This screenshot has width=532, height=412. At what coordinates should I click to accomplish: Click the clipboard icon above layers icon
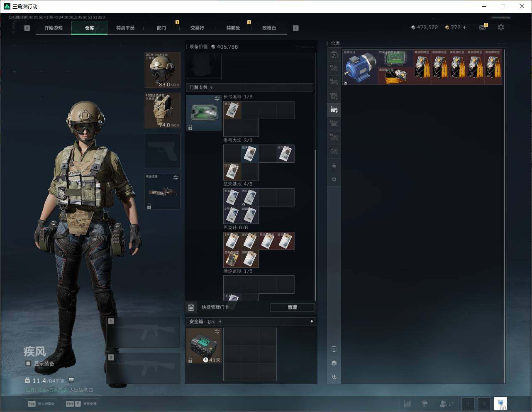334,349
